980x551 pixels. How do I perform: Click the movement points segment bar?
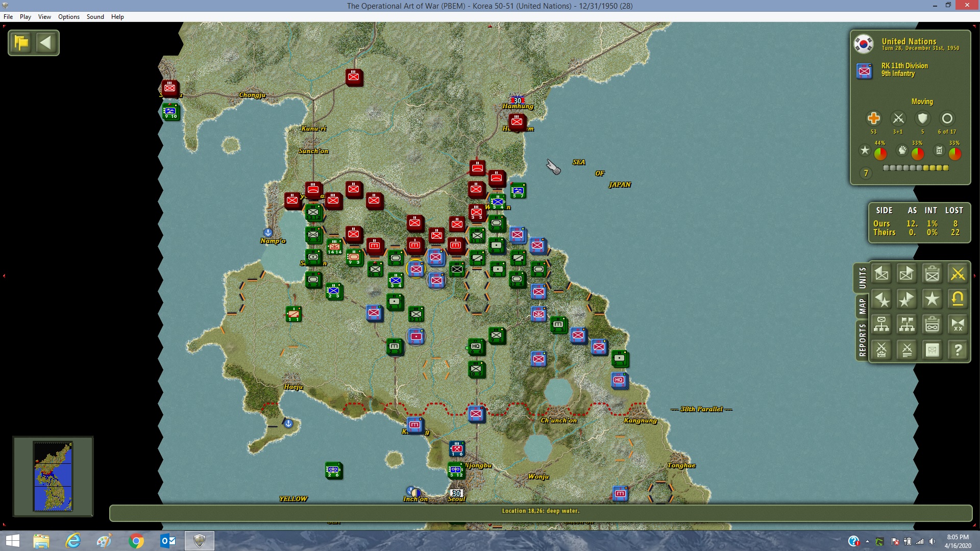click(916, 168)
